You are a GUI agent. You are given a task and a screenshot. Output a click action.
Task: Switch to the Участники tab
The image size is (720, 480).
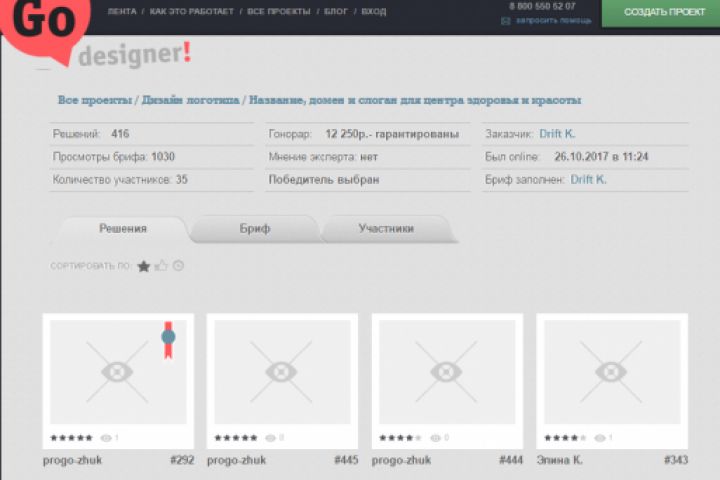coord(386,228)
